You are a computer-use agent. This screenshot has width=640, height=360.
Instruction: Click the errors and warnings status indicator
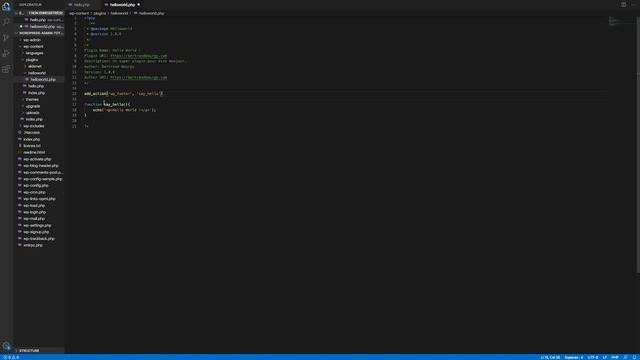click(x=11, y=357)
